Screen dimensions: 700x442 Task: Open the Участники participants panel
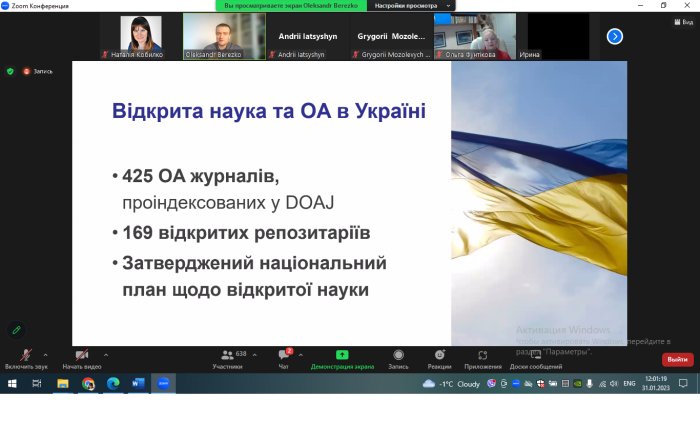[228, 359]
